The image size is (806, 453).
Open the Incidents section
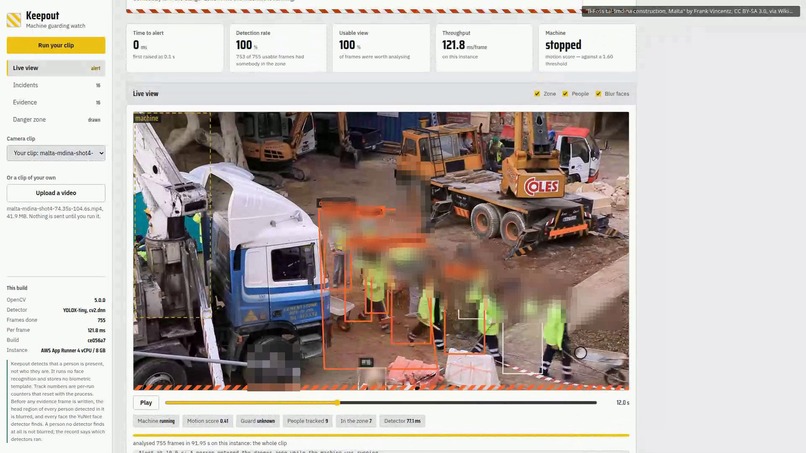click(x=56, y=85)
